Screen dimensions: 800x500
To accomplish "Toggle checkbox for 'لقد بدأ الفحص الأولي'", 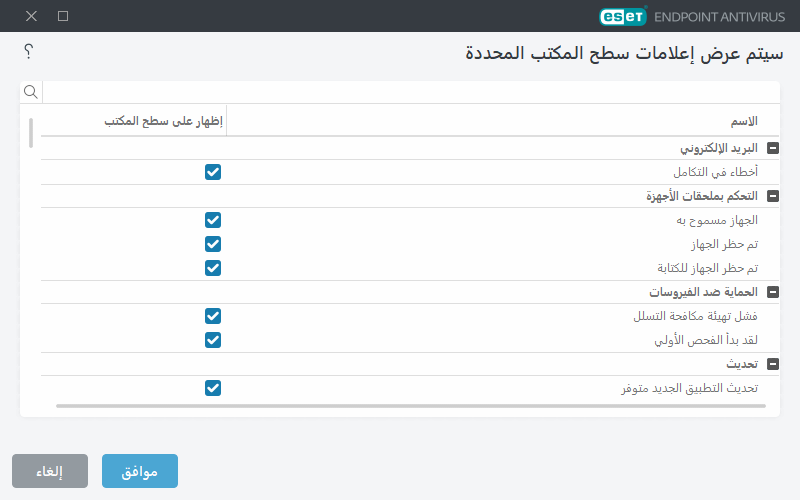I will [213, 340].
